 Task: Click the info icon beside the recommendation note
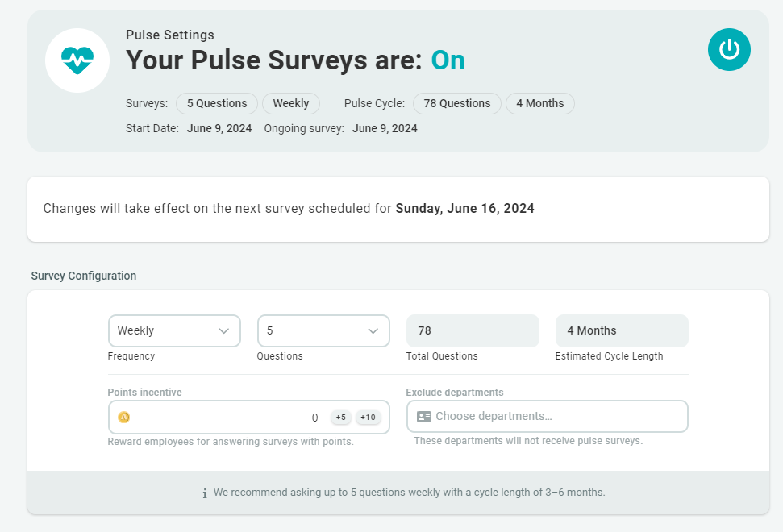pos(205,493)
